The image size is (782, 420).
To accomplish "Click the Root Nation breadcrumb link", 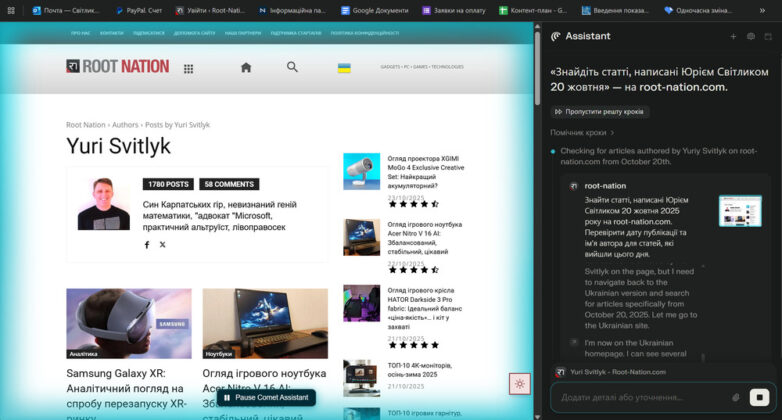I will tap(86, 125).
